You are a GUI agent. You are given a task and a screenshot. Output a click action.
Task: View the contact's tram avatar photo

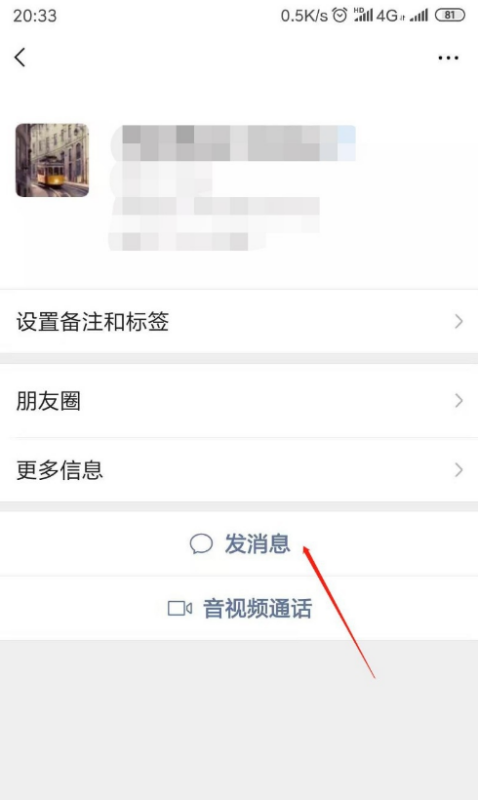coord(52,160)
